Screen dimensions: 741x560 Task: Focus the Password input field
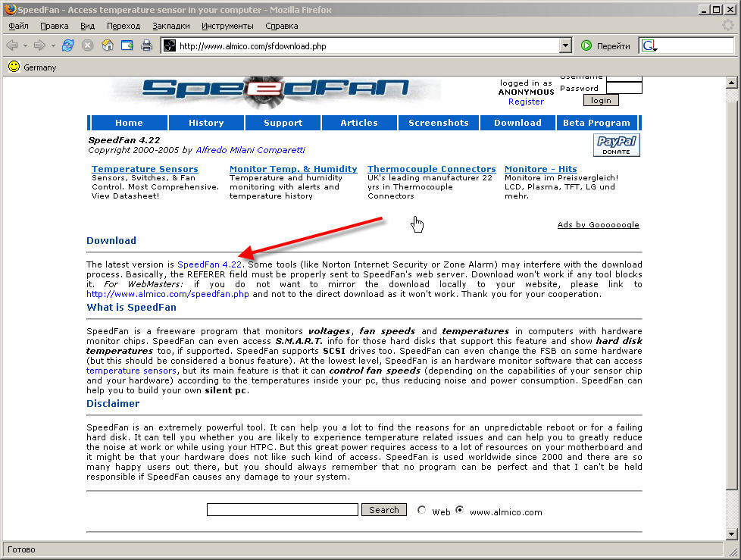(x=624, y=88)
